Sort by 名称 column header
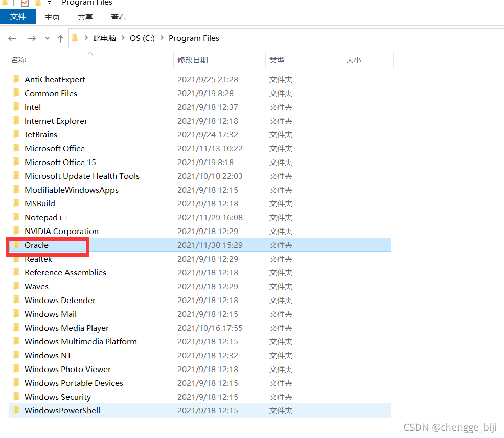504x438 pixels. (x=18, y=60)
